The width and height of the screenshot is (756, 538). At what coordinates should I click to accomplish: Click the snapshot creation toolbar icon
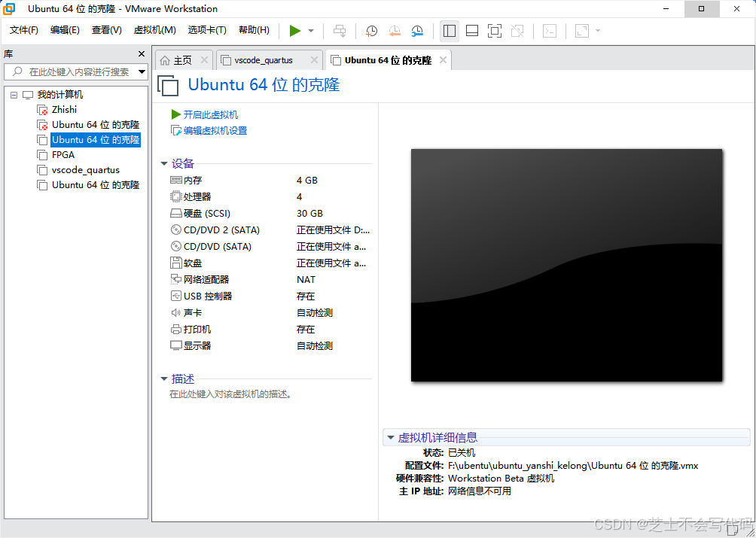point(371,31)
